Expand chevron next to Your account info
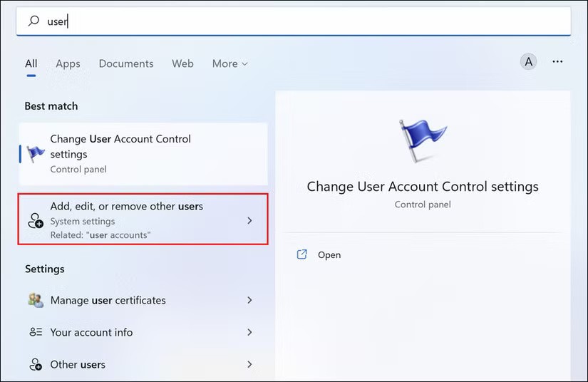Image resolution: width=588 pixels, height=382 pixels. point(249,332)
